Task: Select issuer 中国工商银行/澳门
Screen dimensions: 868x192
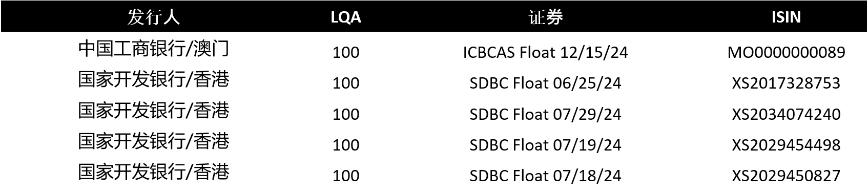Action: pyautogui.click(x=153, y=49)
